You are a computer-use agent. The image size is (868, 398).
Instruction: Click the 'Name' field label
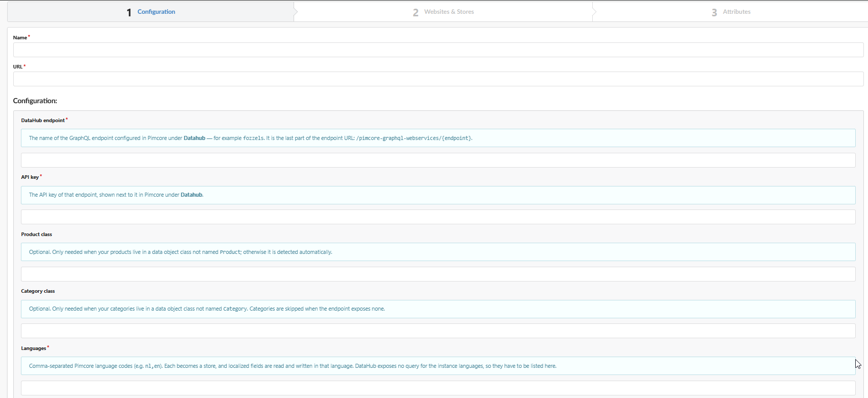tap(20, 37)
